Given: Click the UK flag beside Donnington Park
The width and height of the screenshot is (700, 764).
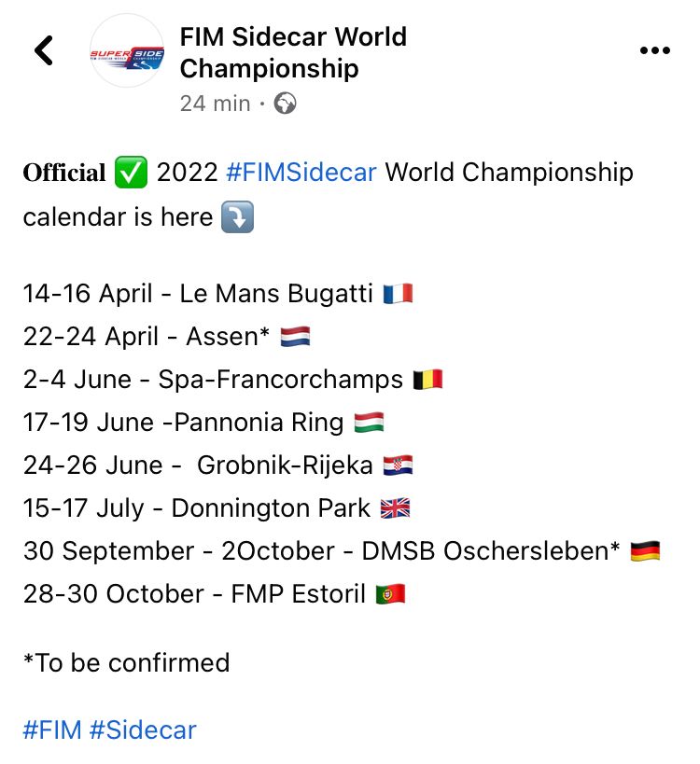Looking at the screenshot, I should [x=395, y=508].
